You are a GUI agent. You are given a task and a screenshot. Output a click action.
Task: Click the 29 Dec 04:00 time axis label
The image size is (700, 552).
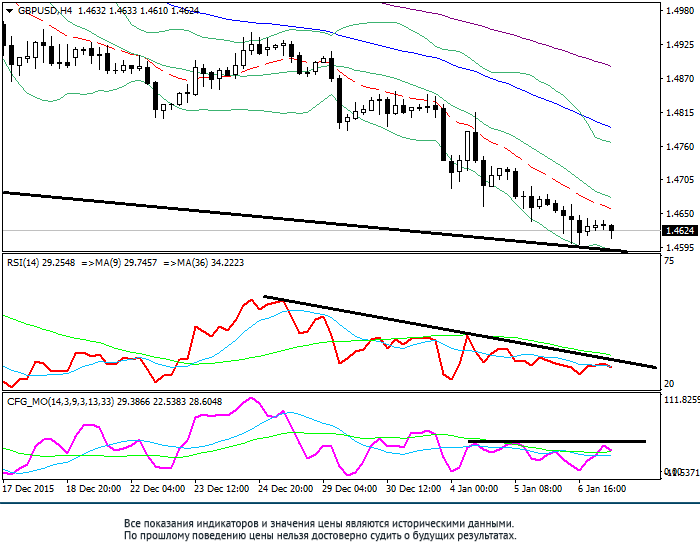tap(350, 489)
